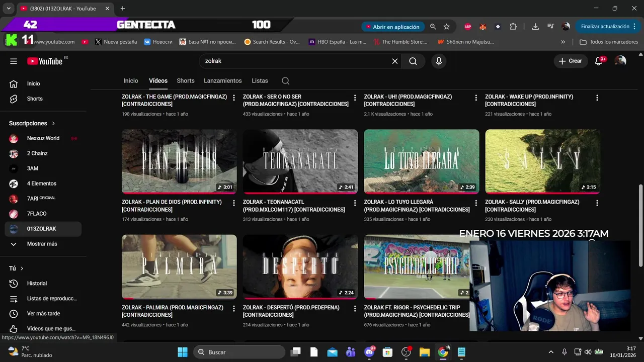Screen dimensions: 644x362
Task: Click Abrir en aplicación button
Action: tap(392, 27)
